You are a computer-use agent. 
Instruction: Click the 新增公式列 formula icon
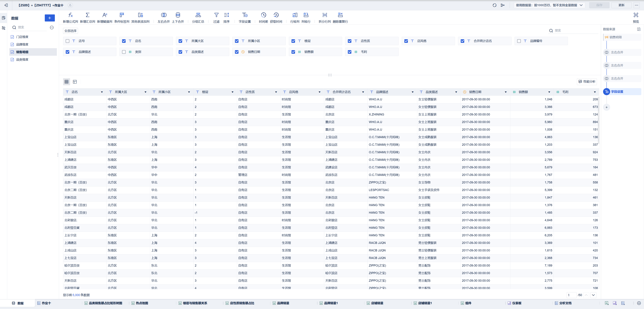click(x=70, y=15)
